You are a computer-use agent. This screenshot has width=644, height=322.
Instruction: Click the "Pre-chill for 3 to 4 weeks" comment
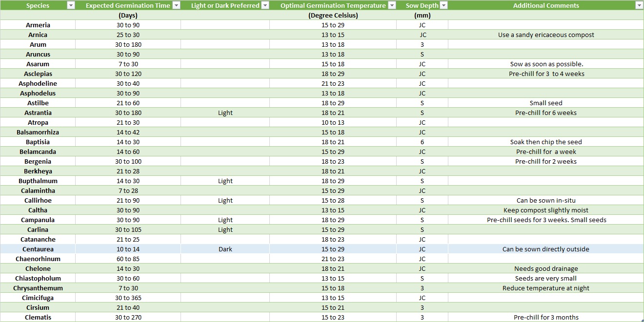(x=546, y=74)
